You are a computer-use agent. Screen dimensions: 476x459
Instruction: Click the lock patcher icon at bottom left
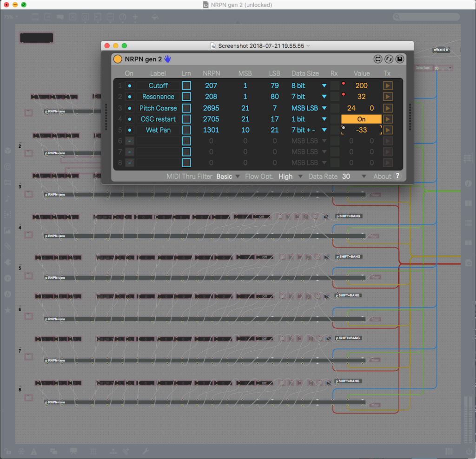coord(8,451)
